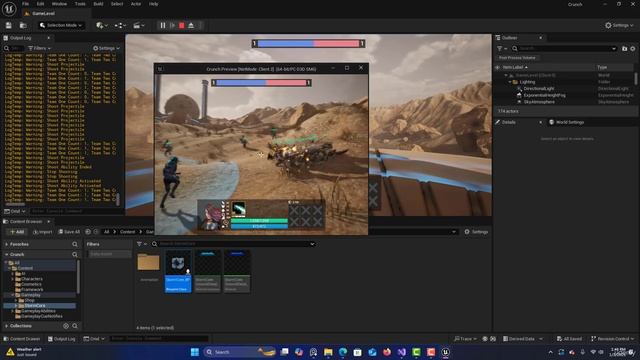Open the main toolbar Settings dropdown
The image size is (640, 360).
pyautogui.click(x=619, y=25)
